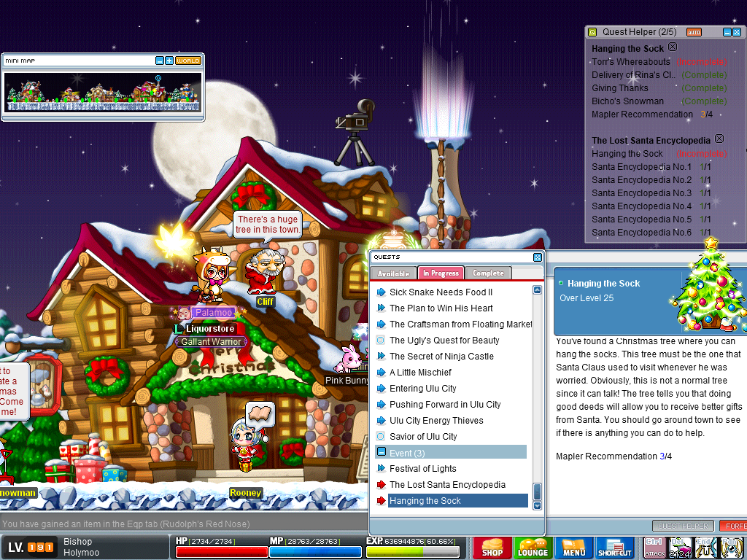Viewport: 747px width, 560px height.
Task: Select quest The Plan to Win His Heart
Action: coord(441,308)
